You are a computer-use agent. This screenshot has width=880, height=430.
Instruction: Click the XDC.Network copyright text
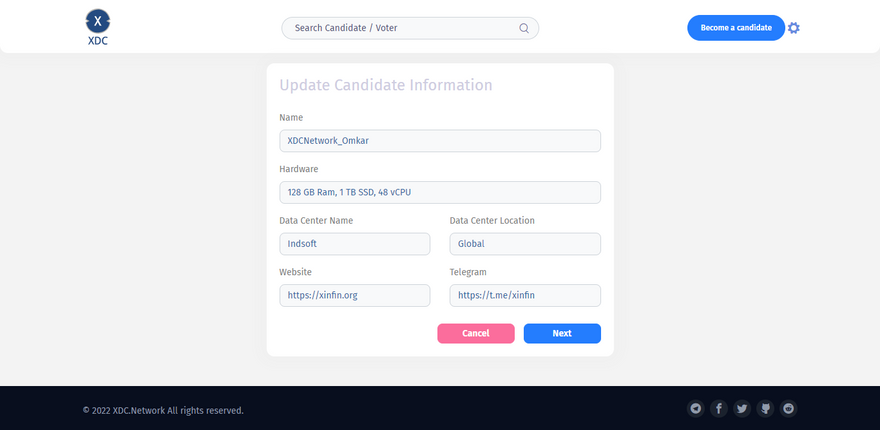point(163,410)
